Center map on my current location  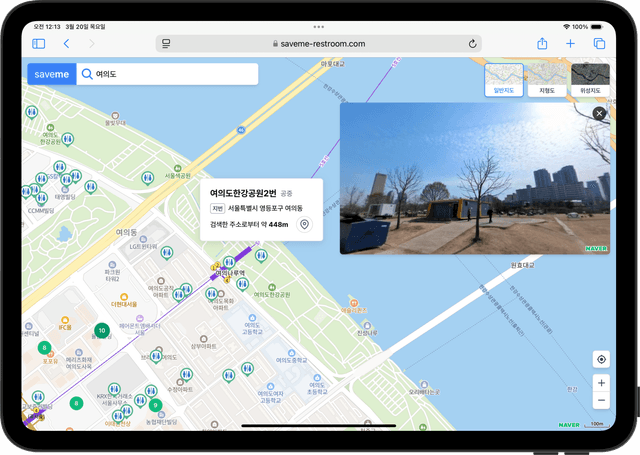[x=600, y=359]
